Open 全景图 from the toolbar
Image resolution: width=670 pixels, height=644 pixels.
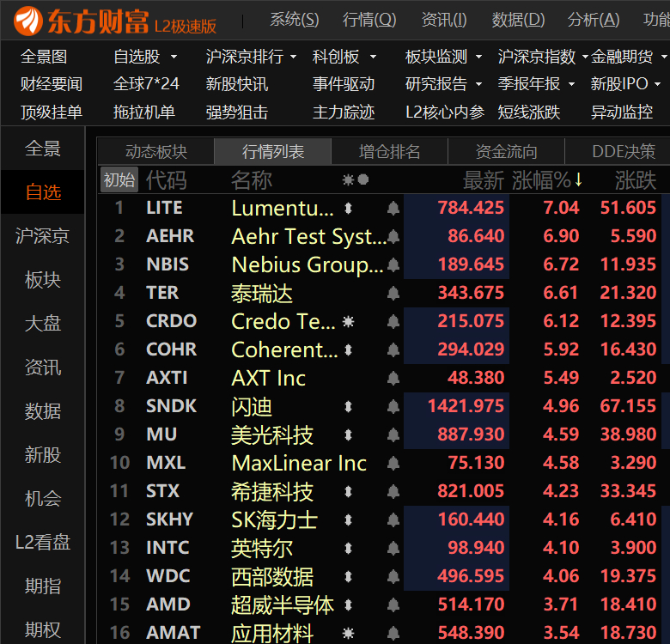(44, 57)
